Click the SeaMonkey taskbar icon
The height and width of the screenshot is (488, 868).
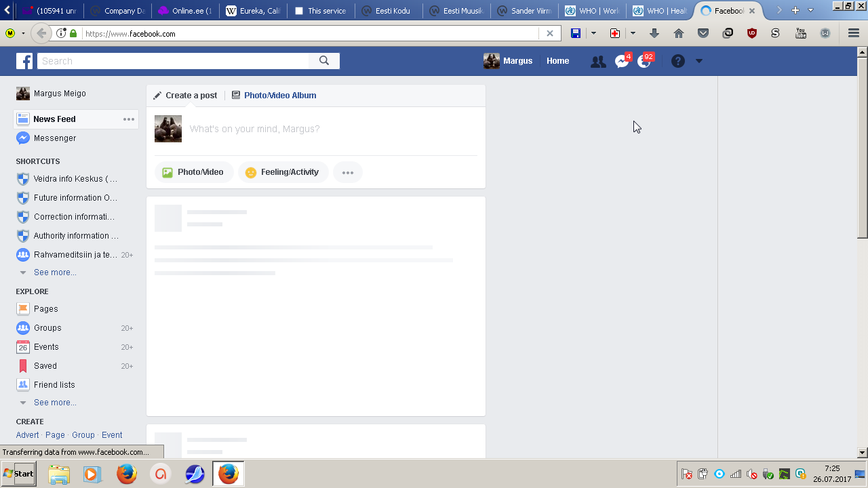click(x=195, y=474)
